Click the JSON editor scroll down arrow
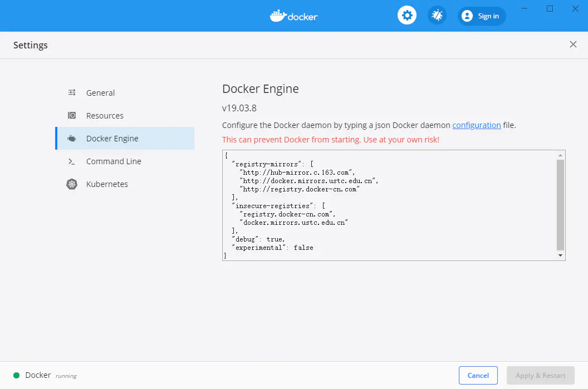This screenshot has height=389, width=588. point(560,255)
